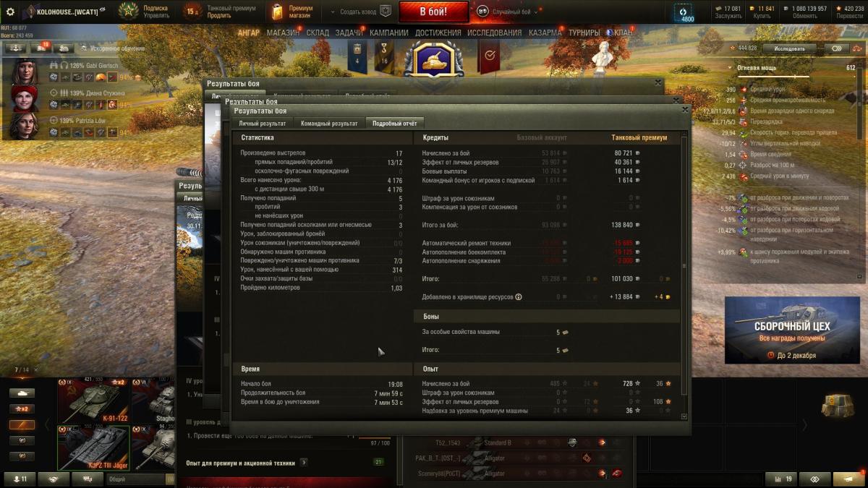Open crew member Patrizia Löw
Image resolution: width=868 pixels, height=488 pixels.
72,127
